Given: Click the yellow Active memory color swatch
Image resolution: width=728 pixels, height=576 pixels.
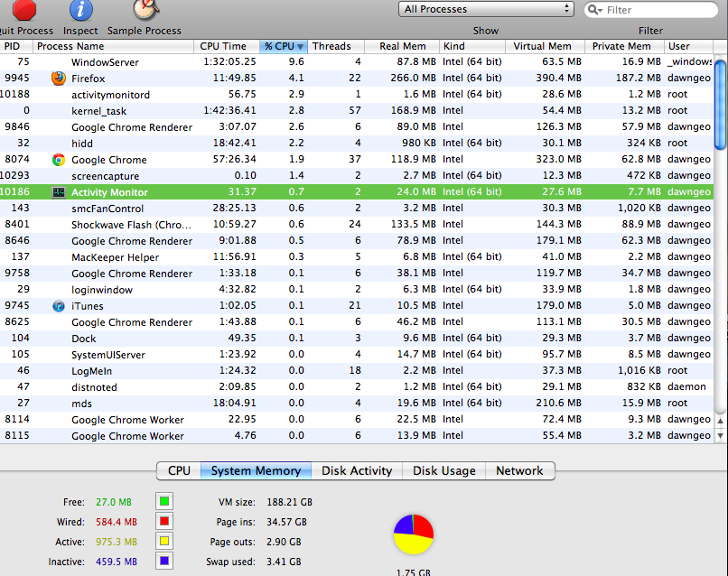Looking at the screenshot, I should point(164,541).
